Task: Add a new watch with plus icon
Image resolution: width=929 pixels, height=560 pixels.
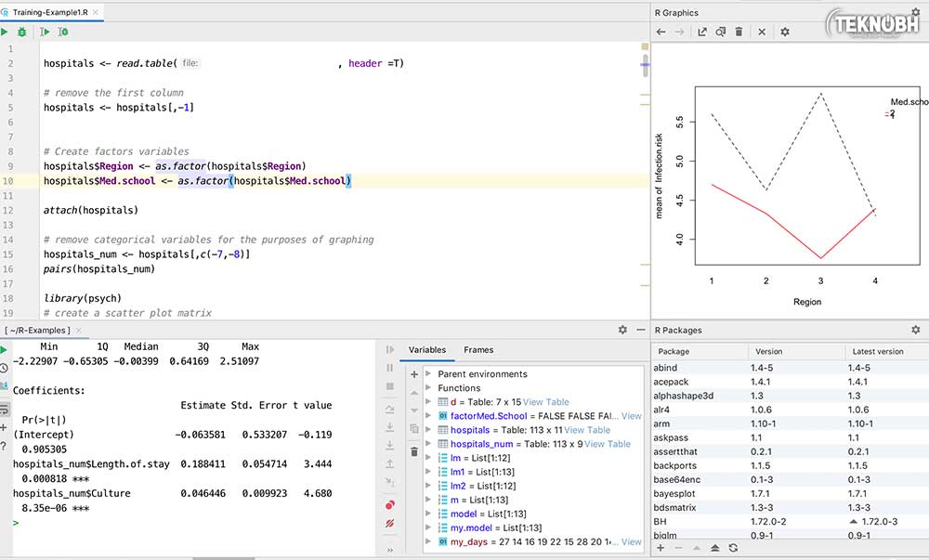Action: tap(414, 374)
